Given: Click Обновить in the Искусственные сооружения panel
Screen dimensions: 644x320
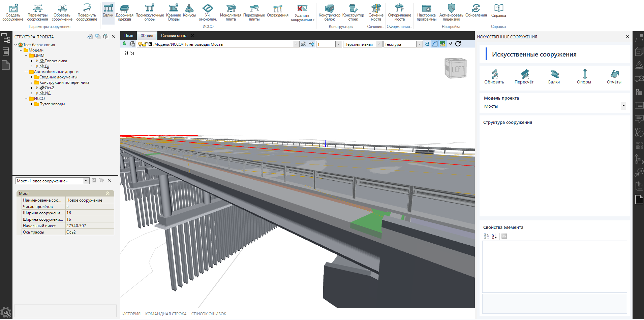Looking at the screenshot, I should [494, 76].
